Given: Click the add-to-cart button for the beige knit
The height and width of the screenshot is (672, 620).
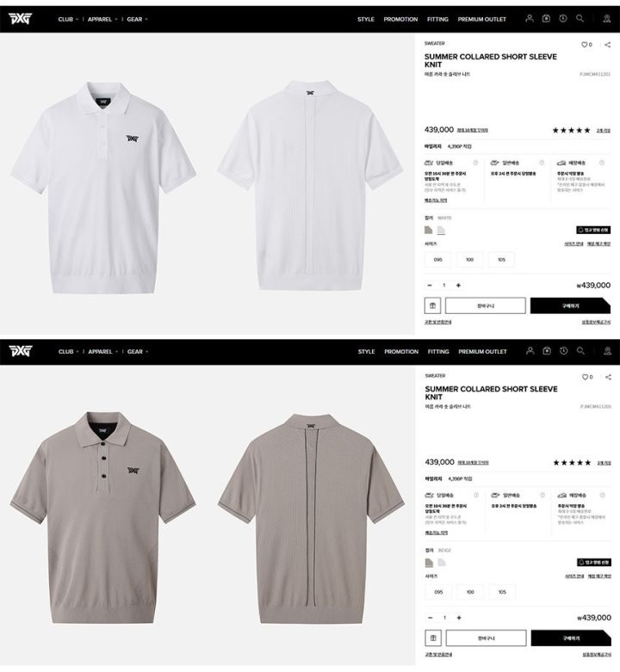Looking at the screenshot, I should click(x=487, y=638).
